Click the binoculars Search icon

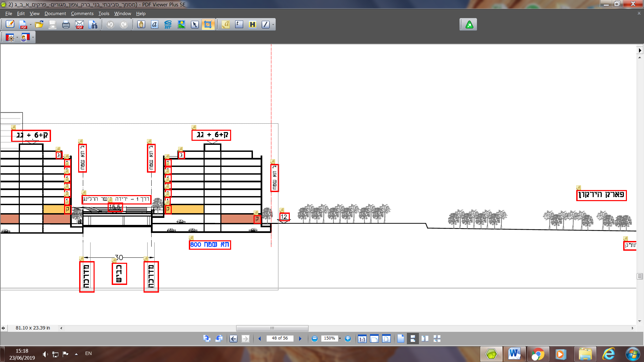click(x=93, y=24)
